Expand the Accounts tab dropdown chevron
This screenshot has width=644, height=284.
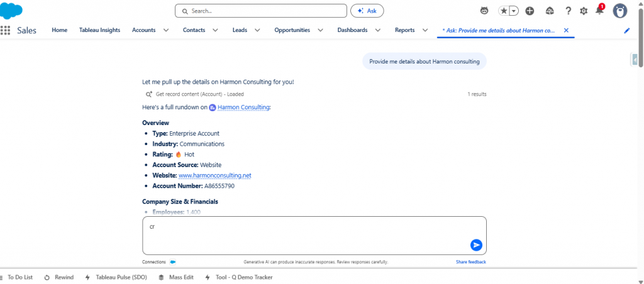[166, 30]
